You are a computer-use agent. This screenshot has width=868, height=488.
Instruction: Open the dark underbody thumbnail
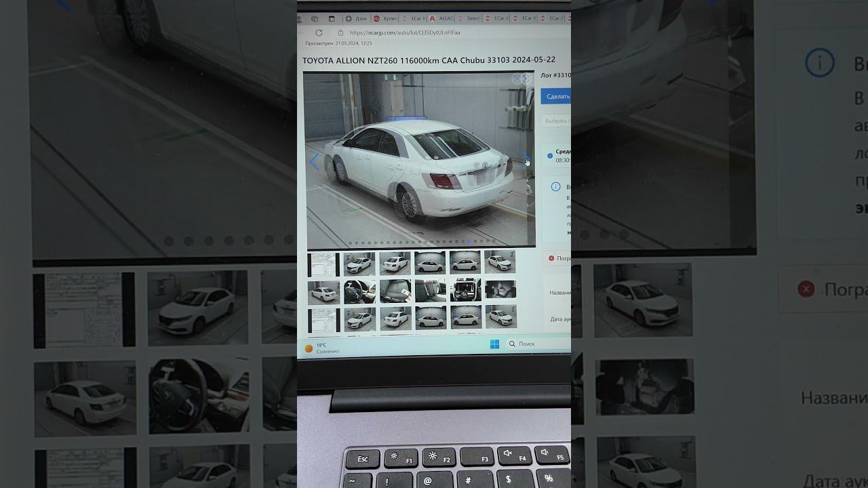500,289
